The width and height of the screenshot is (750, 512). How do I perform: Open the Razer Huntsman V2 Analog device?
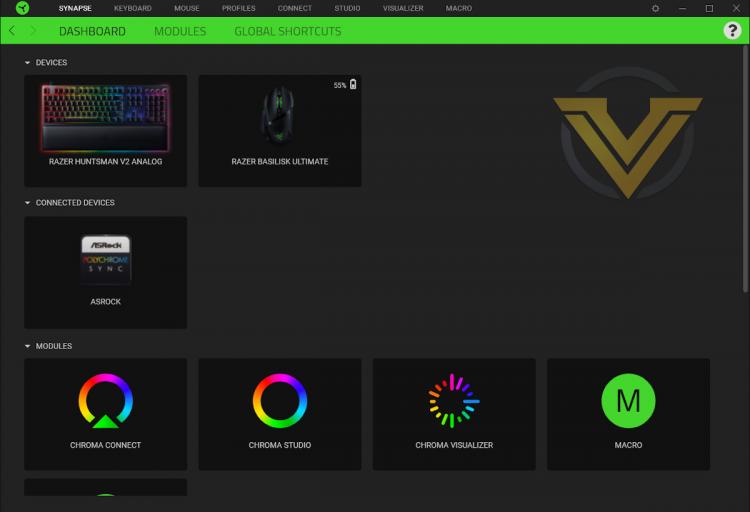pos(106,131)
